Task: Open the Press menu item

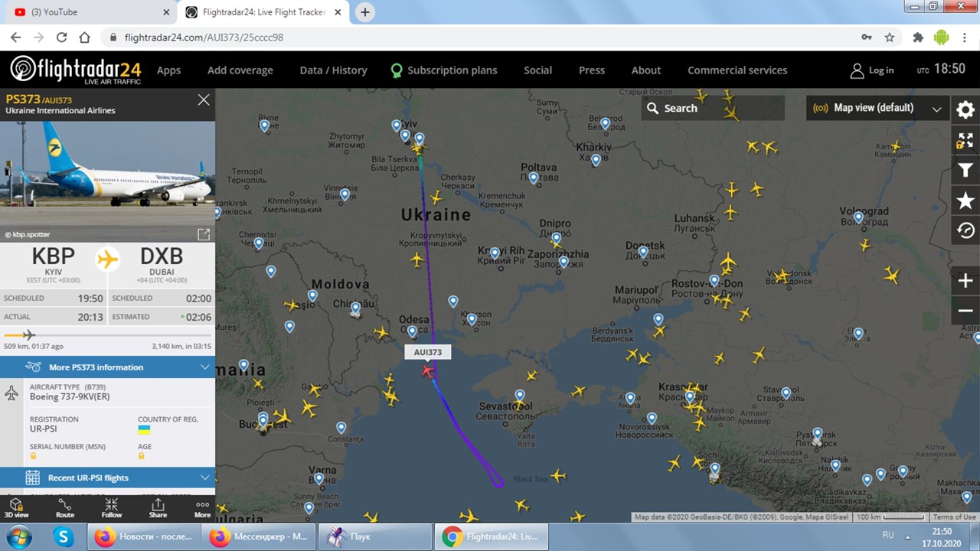Action: 592,70
